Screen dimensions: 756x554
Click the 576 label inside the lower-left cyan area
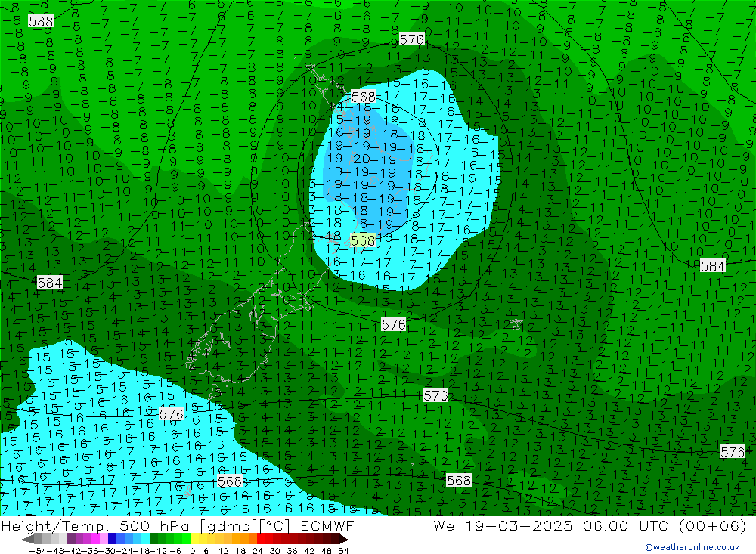(x=172, y=414)
